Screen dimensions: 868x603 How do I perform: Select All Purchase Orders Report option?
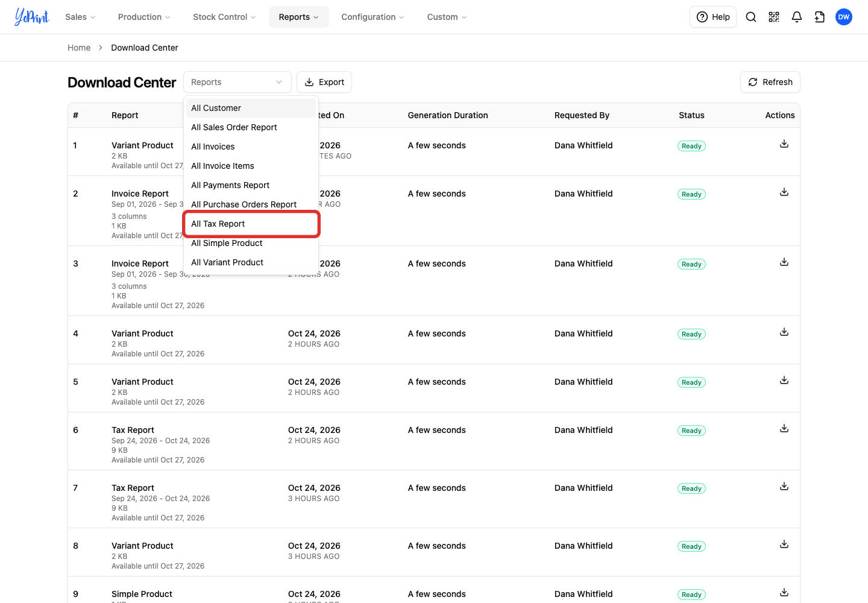(x=251, y=204)
